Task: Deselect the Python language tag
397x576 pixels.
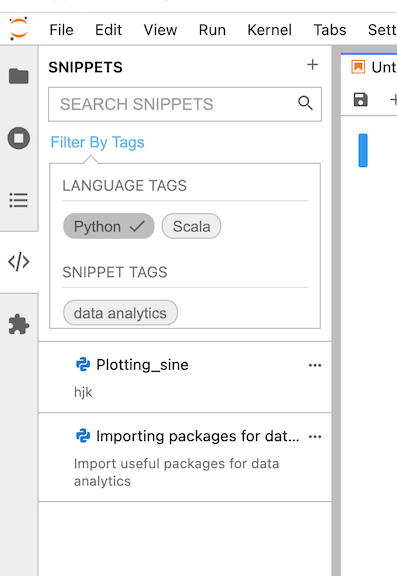Action: [x=109, y=226]
